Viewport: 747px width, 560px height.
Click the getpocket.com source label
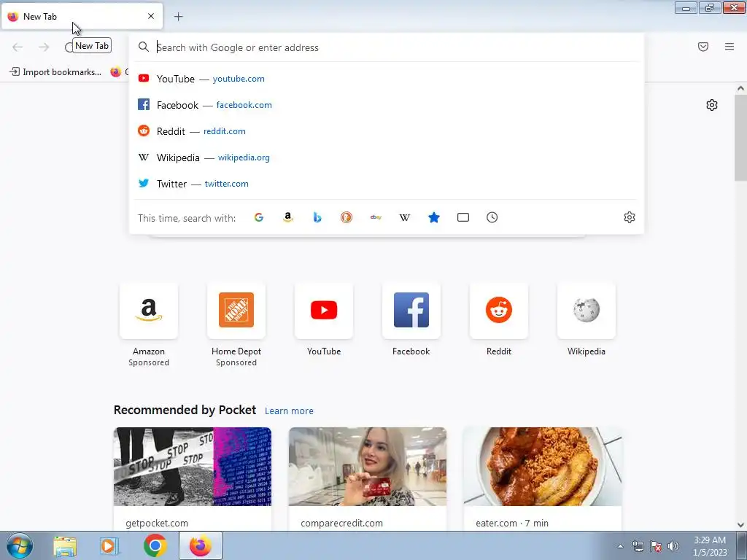[157, 524]
